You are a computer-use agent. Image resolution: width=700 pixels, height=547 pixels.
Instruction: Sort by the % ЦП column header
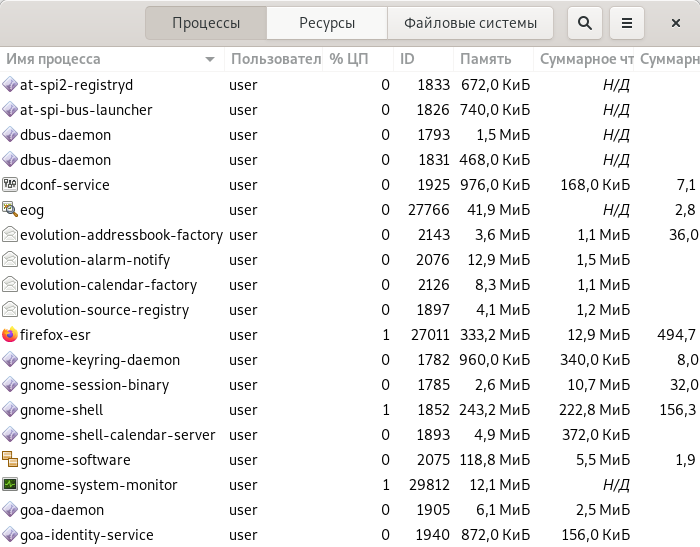click(349, 59)
